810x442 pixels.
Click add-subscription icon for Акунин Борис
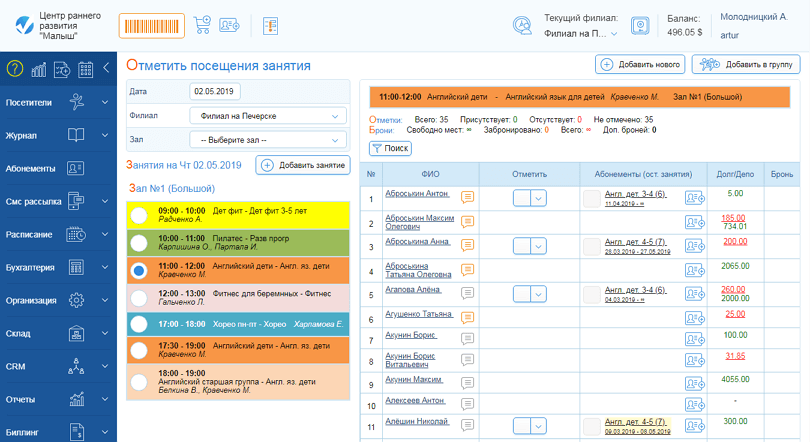pyautogui.click(x=695, y=336)
